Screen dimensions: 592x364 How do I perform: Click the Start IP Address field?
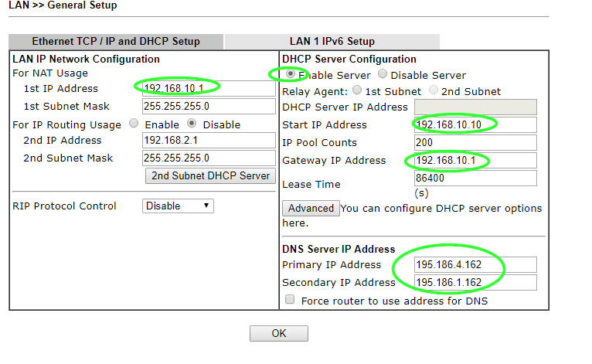click(475, 124)
